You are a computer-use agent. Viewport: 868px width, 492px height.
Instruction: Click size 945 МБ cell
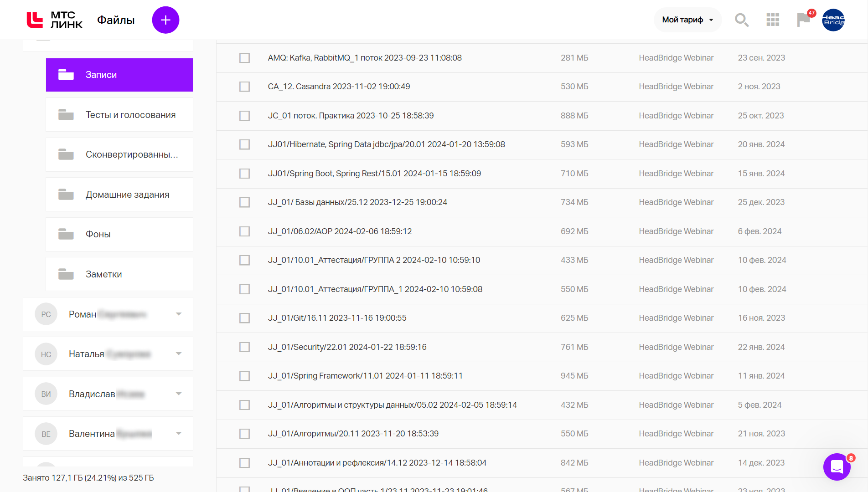click(x=574, y=376)
